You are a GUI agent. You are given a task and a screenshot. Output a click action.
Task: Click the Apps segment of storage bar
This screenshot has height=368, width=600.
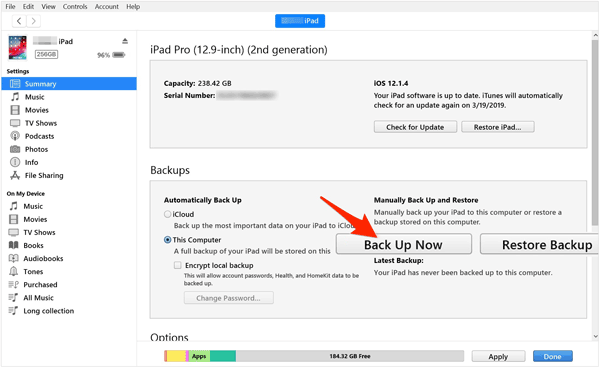click(199, 356)
